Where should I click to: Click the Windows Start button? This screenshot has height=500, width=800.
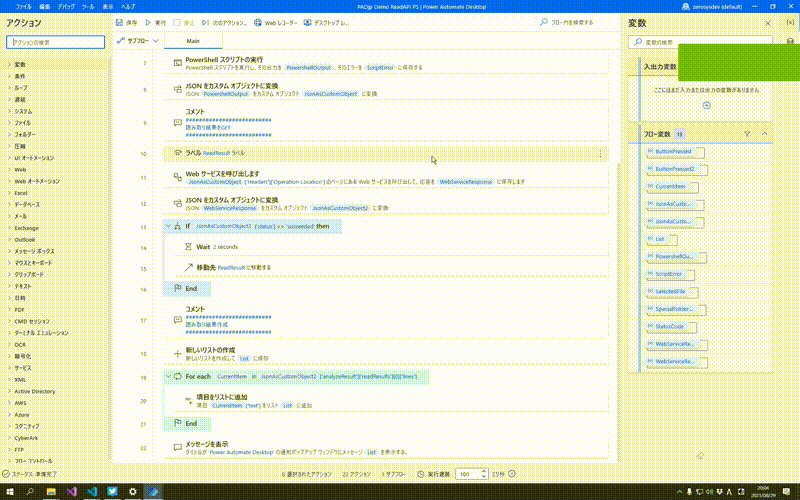click(9, 492)
